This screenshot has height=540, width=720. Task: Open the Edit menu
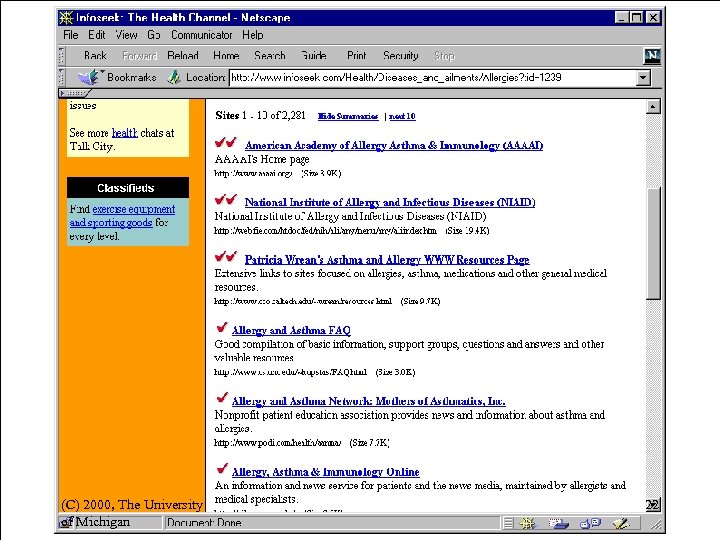pos(96,35)
